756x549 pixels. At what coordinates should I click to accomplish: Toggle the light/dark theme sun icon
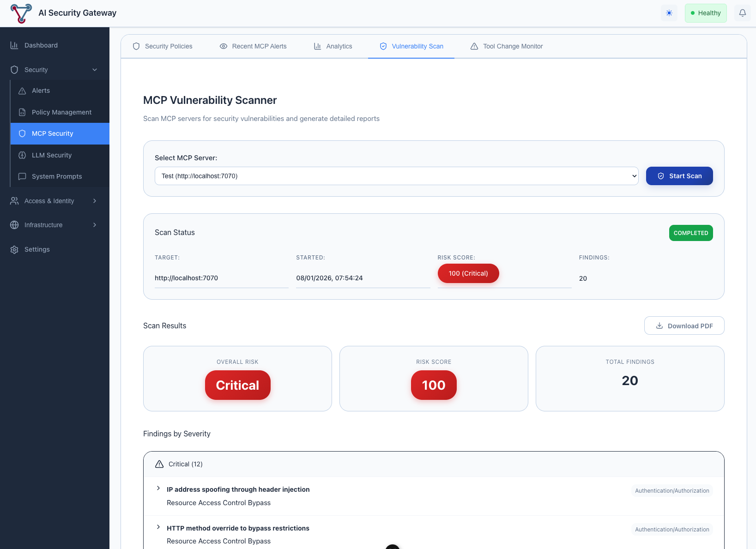coord(669,13)
